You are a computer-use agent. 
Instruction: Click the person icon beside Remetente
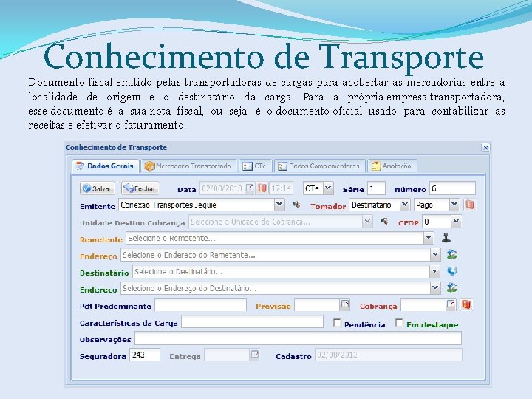pos(446,238)
